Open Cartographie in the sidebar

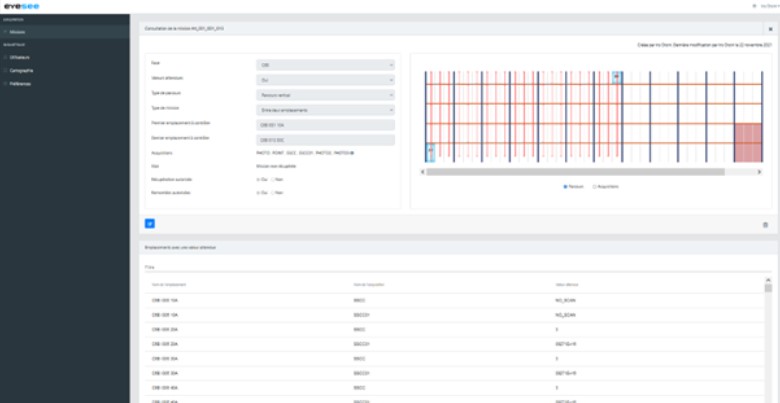65,71
